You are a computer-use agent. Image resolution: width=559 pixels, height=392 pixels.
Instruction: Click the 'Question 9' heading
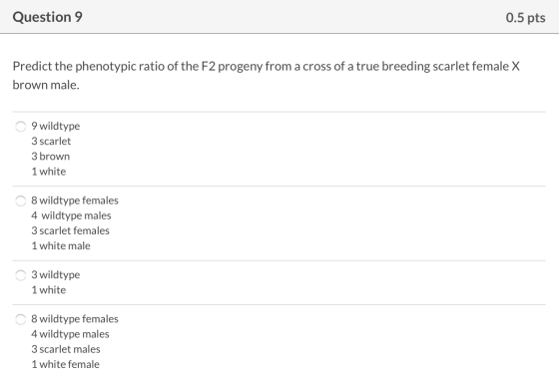(48, 17)
